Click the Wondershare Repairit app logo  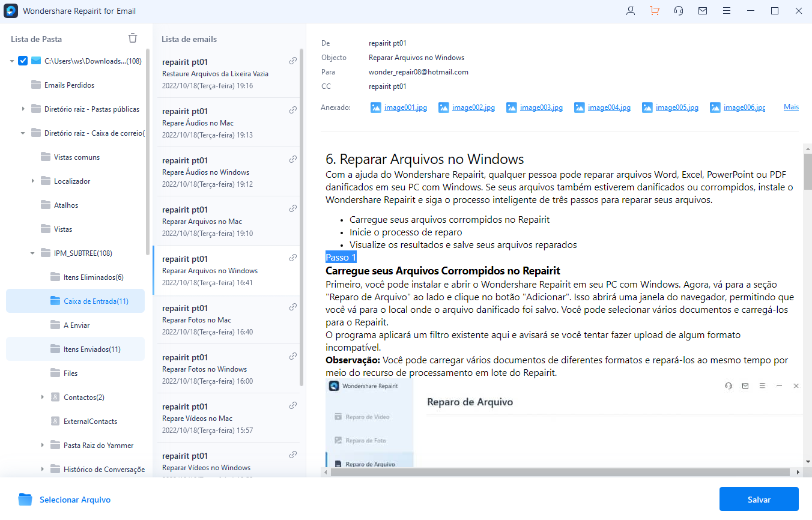click(11, 11)
